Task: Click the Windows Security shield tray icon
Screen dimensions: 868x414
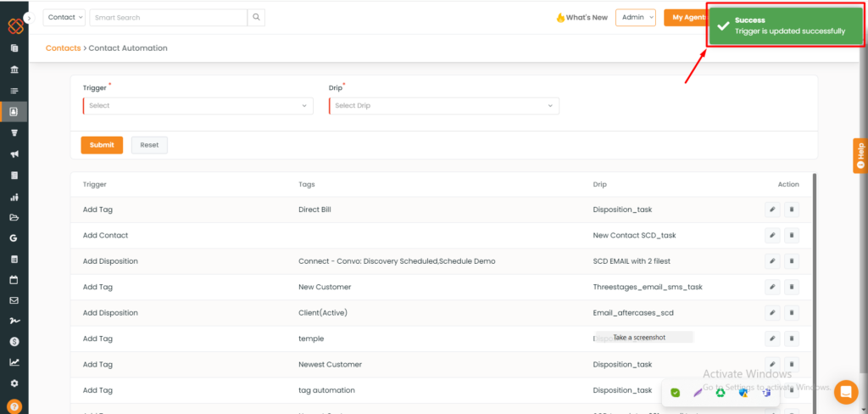Action: (743, 393)
